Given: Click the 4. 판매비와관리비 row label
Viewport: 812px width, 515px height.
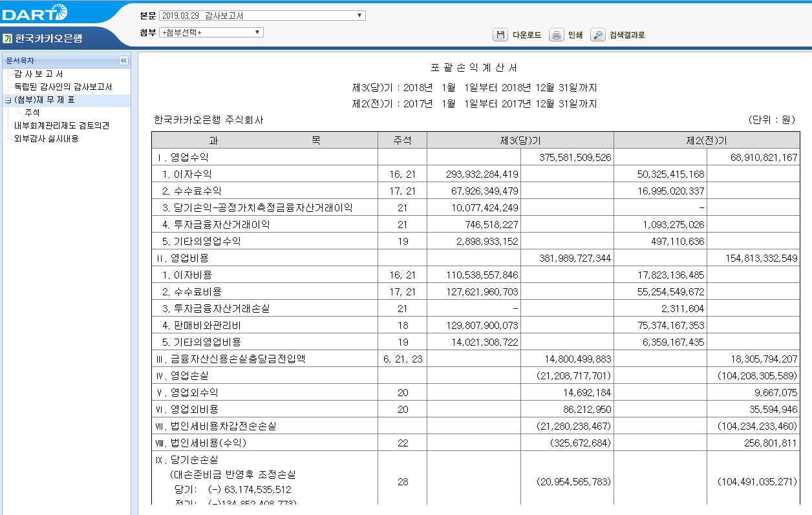Looking at the screenshot, I should click(202, 326).
